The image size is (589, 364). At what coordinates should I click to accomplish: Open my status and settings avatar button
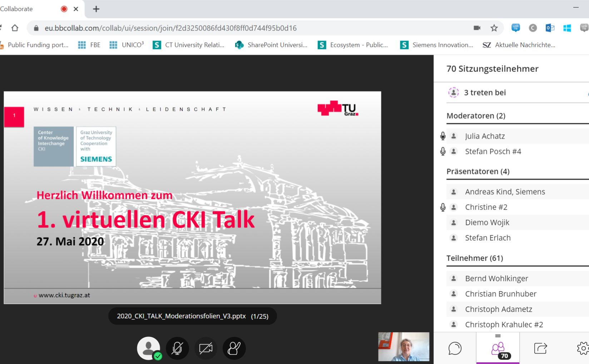(149, 348)
